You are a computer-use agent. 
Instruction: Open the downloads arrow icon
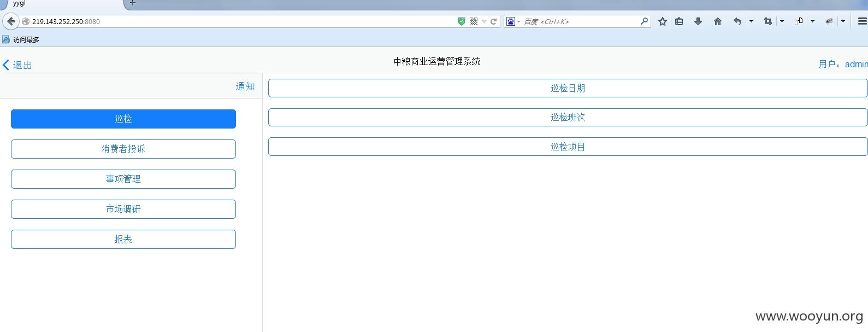[698, 21]
